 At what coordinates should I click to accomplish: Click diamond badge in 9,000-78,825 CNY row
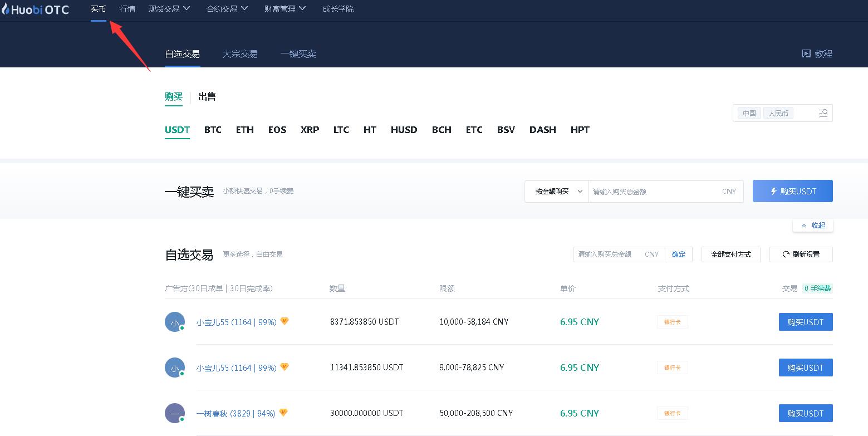[285, 367]
